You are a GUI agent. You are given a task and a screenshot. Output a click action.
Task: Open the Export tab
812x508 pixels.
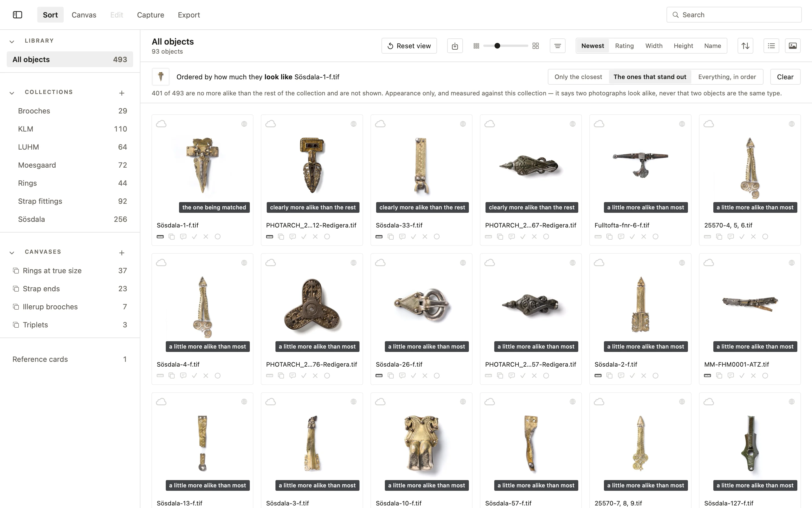pyautogui.click(x=189, y=15)
